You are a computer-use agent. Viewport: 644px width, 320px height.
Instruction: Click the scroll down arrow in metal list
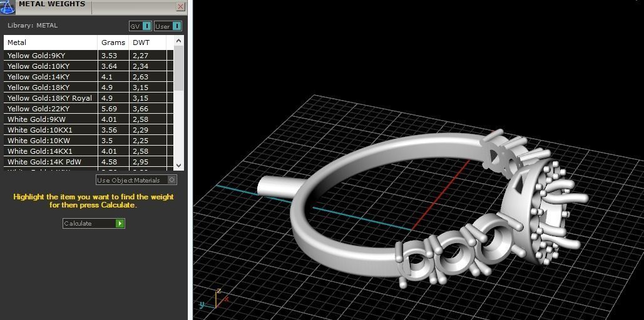click(x=178, y=165)
